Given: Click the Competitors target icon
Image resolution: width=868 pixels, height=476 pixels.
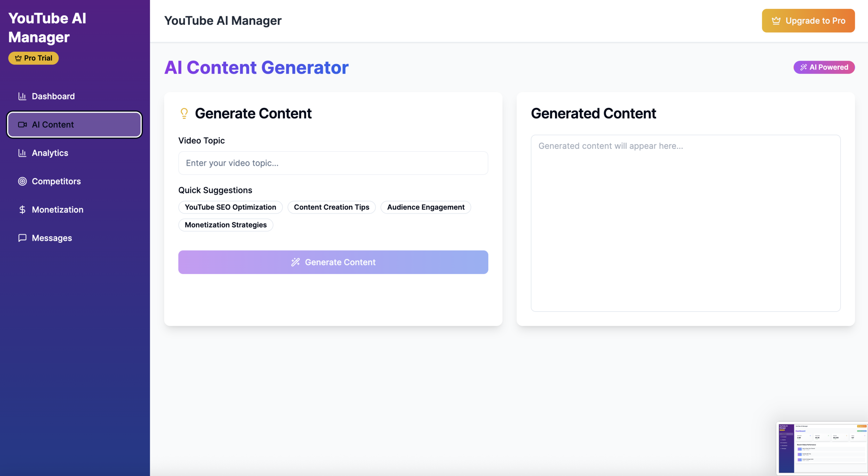Looking at the screenshot, I should pos(22,181).
